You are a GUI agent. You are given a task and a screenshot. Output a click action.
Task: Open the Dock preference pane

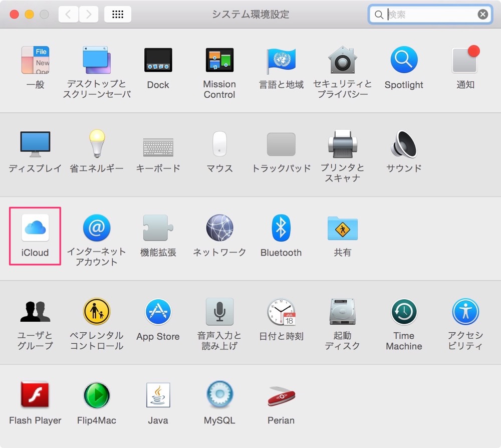coord(158,60)
